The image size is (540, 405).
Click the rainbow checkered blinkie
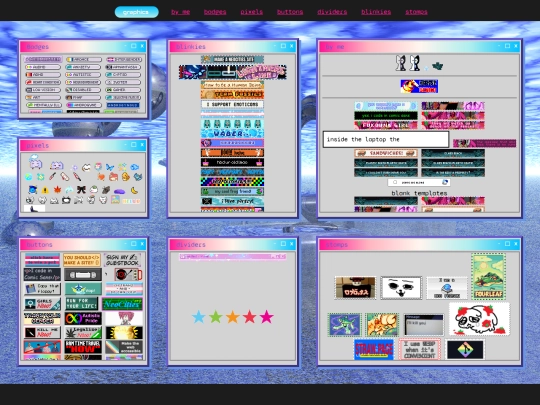(x=232, y=181)
